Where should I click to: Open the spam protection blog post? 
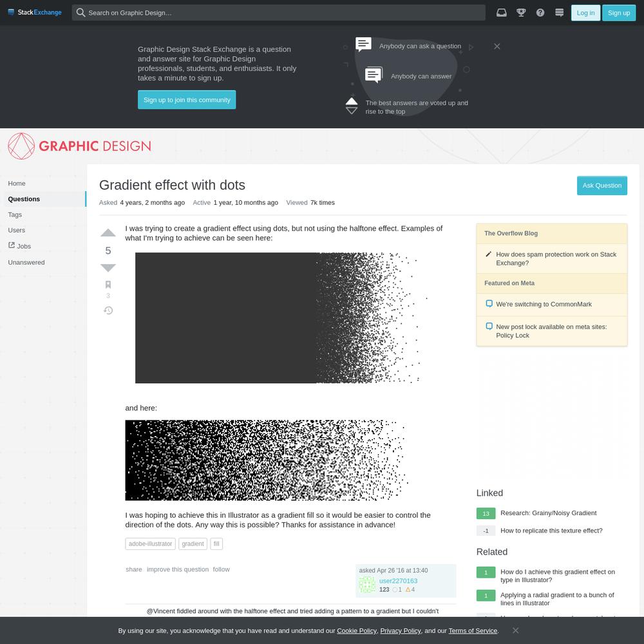click(x=556, y=259)
